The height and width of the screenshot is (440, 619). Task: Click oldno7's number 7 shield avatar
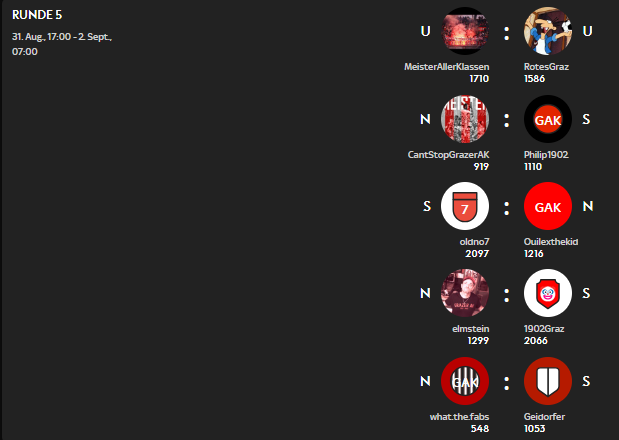tap(465, 206)
